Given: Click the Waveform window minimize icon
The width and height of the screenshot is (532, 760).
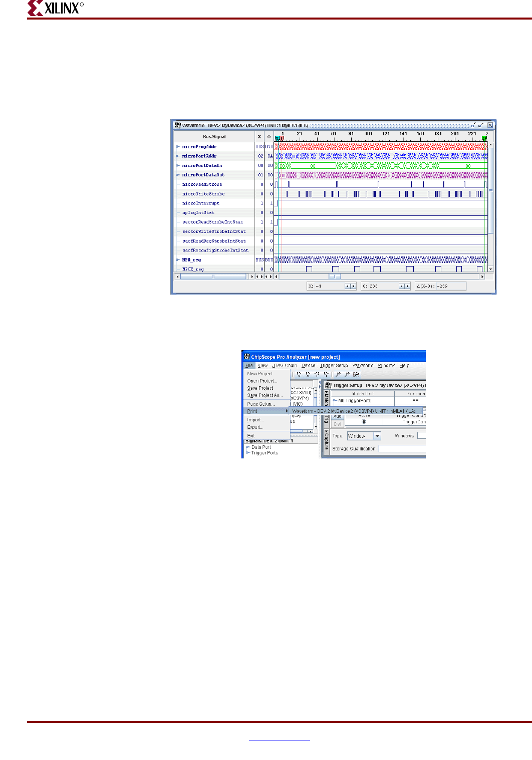Looking at the screenshot, I should tap(473, 125).
